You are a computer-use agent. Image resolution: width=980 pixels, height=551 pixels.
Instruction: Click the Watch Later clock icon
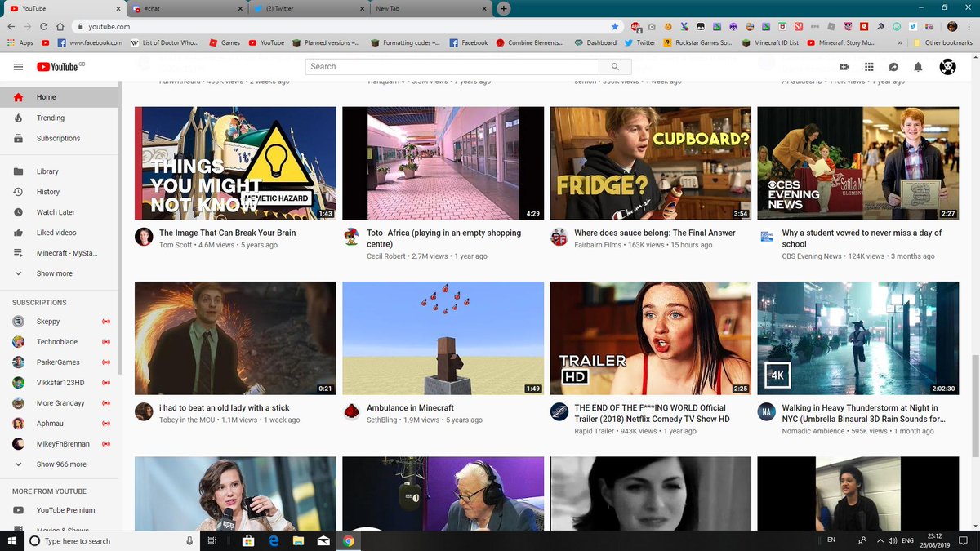click(18, 212)
